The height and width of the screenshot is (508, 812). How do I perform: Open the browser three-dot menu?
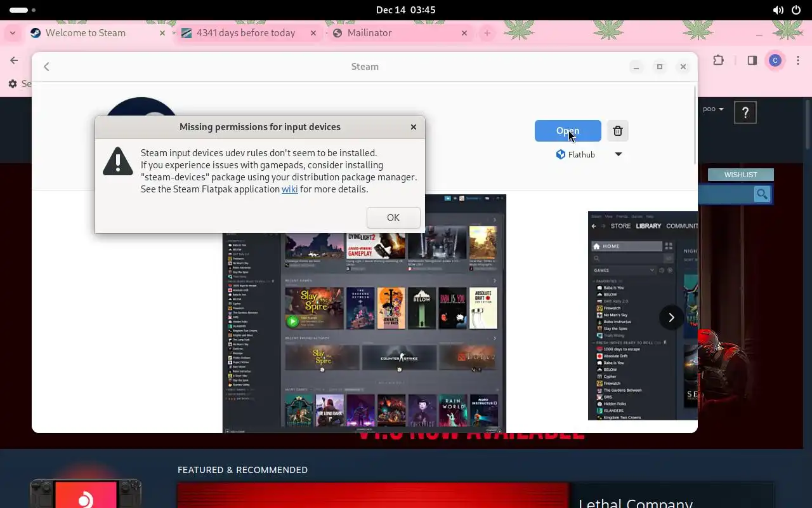(x=798, y=60)
